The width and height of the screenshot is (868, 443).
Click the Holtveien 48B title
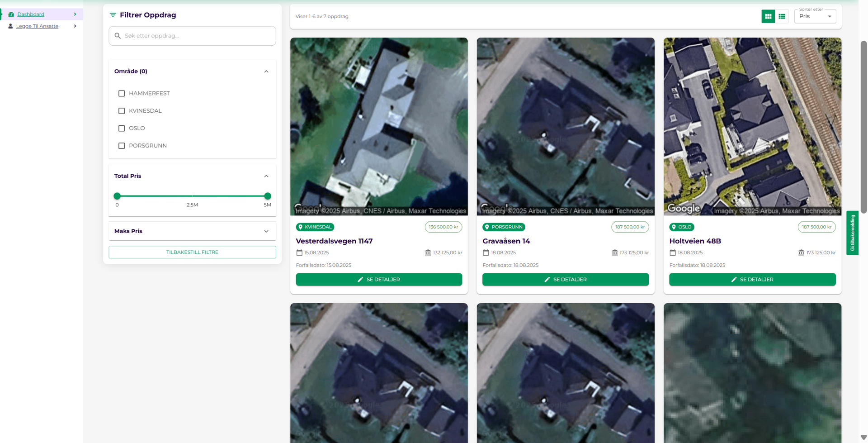tap(695, 241)
